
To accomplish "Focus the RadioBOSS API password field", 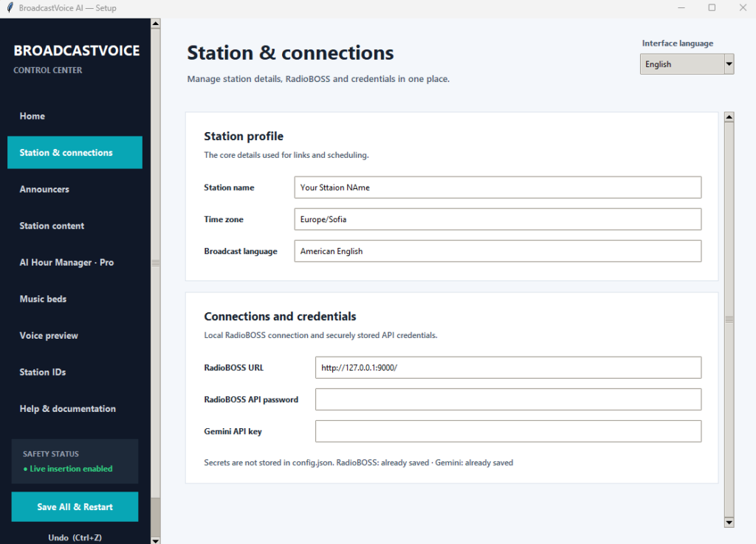I will click(x=508, y=399).
